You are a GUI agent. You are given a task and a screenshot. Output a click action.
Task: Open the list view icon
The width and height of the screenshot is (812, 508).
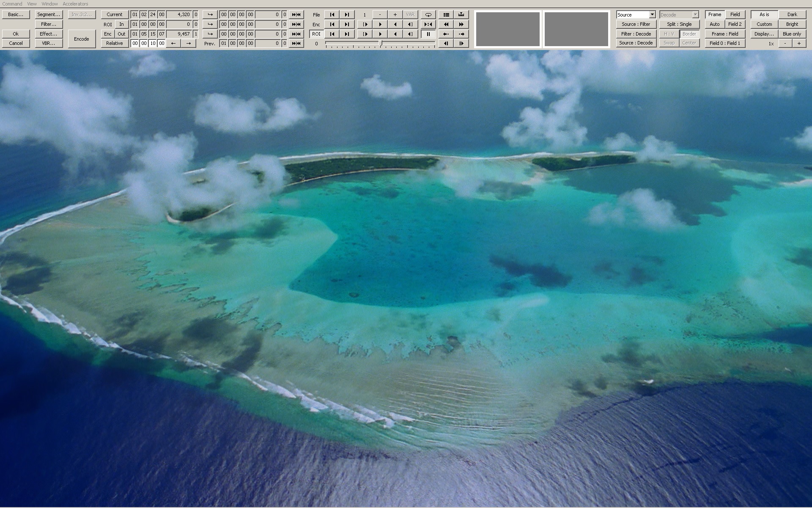[446, 14]
